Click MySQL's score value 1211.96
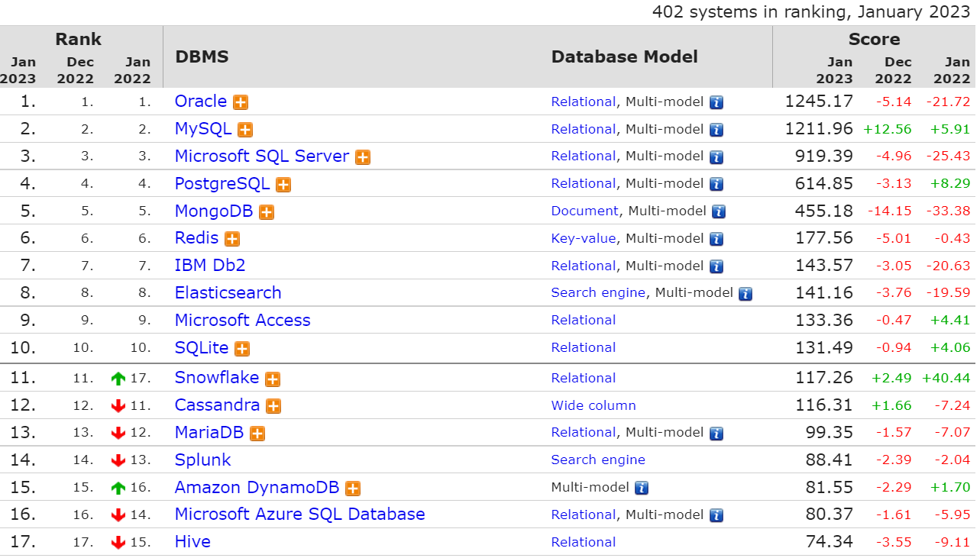The height and width of the screenshot is (558, 980). pyautogui.click(x=819, y=129)
